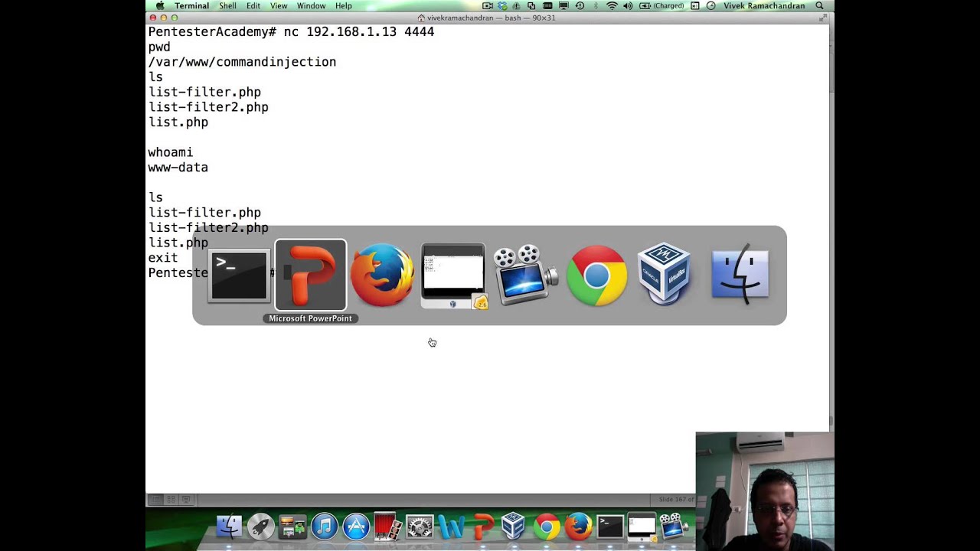
Task: Open the volume control in menu bar
Action: click(x=629, y=6)
